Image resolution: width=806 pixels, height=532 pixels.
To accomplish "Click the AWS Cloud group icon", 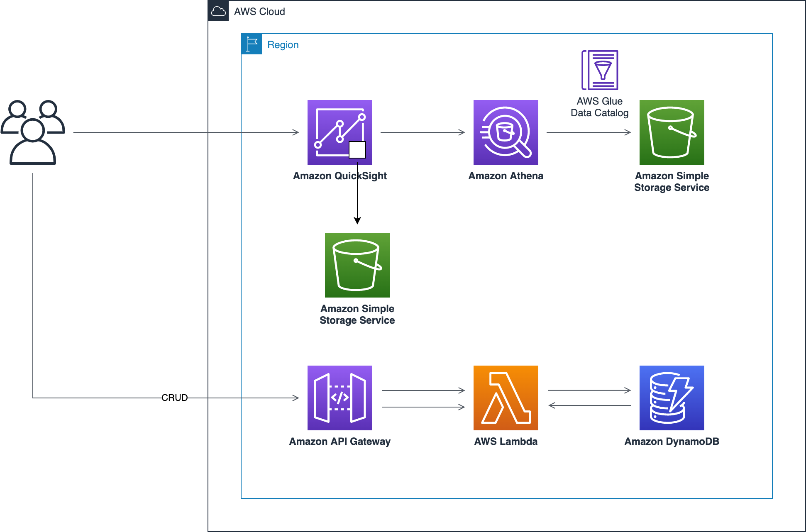I will click(x=218, y=11).
